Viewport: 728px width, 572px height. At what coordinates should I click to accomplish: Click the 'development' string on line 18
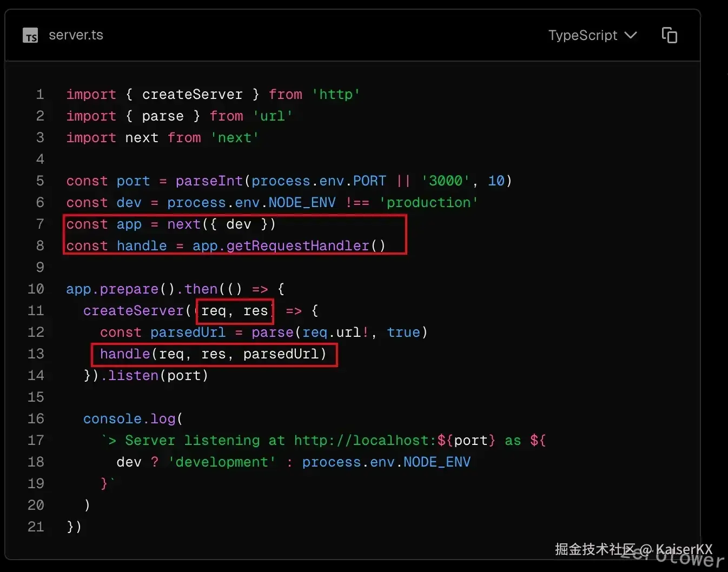tap(222, 462)
